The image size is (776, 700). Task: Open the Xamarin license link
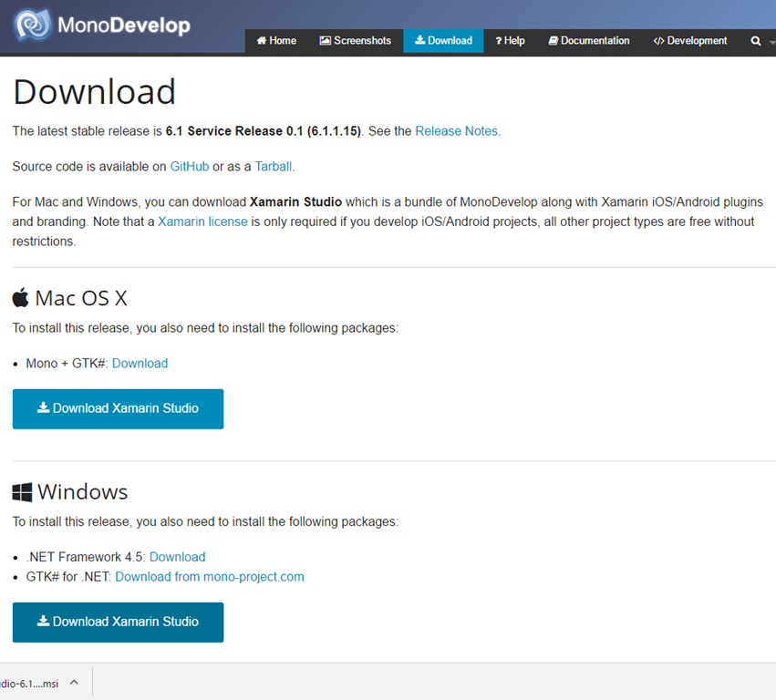click(x=202, y=221)
